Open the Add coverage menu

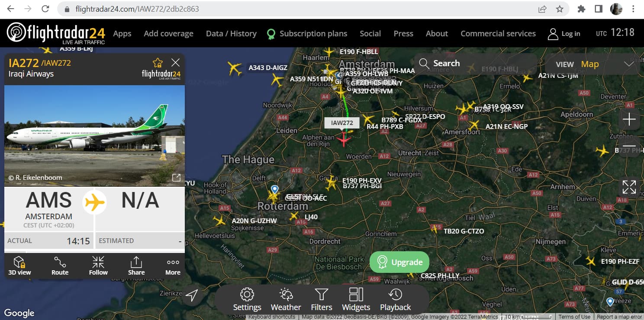(x=168, y=34)
